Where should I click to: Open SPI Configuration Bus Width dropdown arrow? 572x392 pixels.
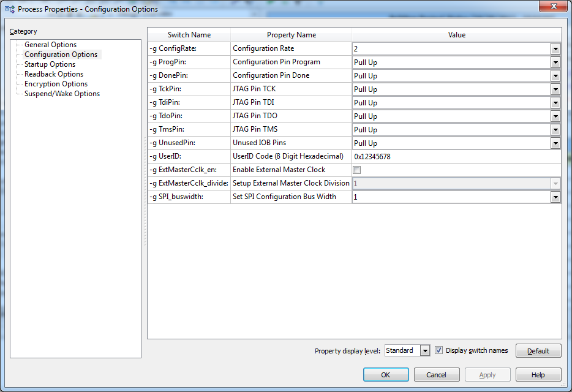[x=555, y=197]
